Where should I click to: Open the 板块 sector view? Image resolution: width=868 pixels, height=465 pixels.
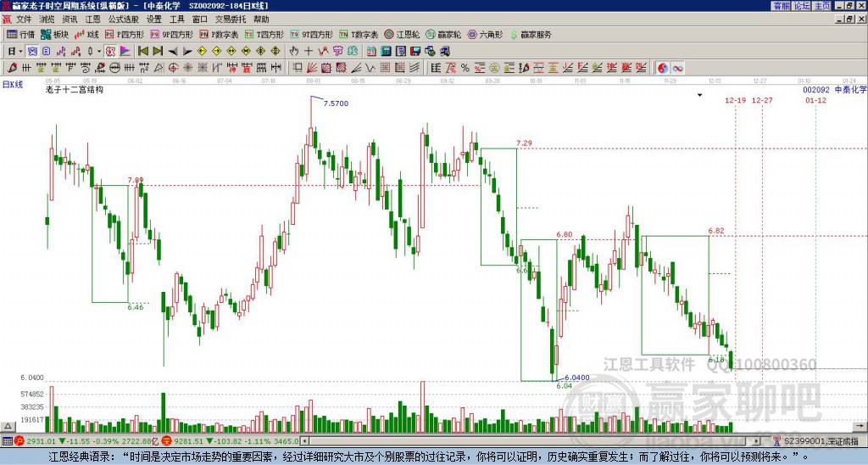[54, 34]
